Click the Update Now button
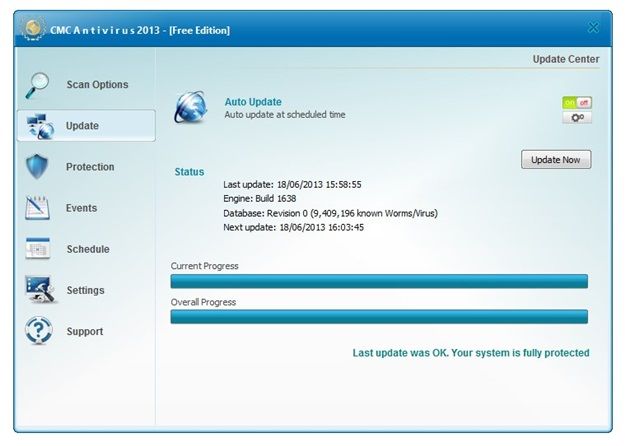Viewport: 625px width, 446px height. tap(556, 159)
